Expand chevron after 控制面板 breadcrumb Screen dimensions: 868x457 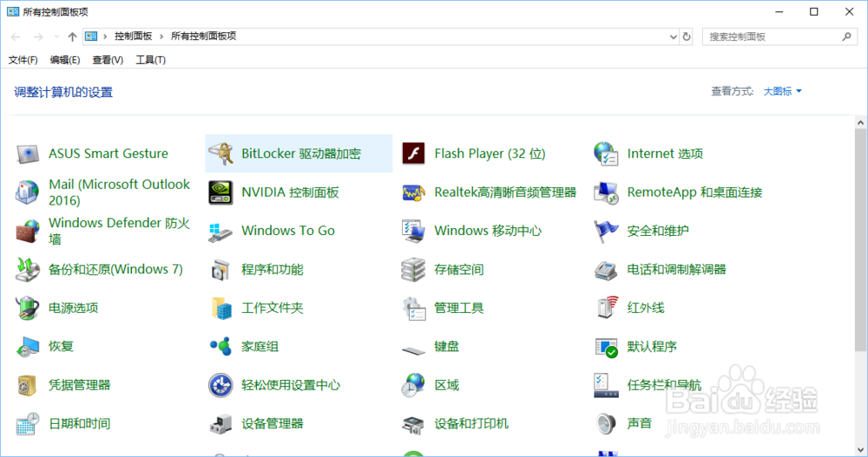pyautogui.click(x=161, y=36)
